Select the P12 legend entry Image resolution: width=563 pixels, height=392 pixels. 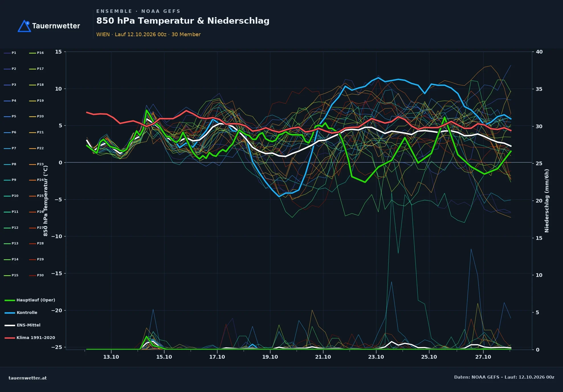point(11,228)
